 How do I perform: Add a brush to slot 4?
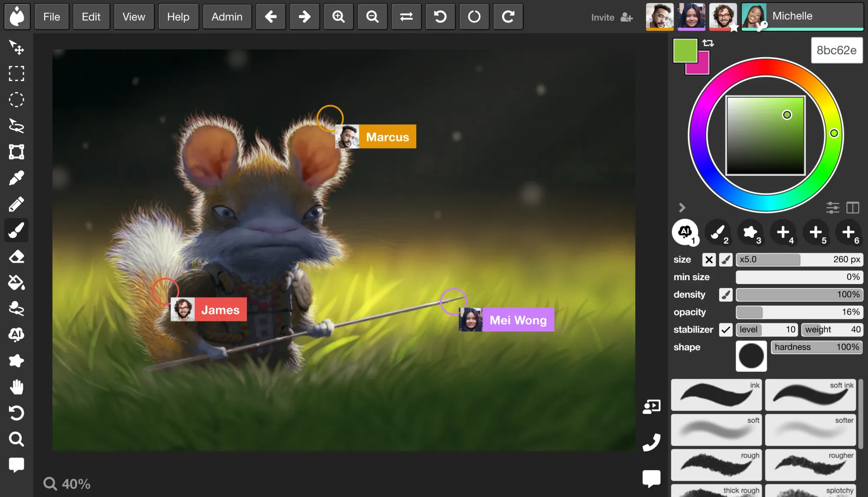(783, 232)
